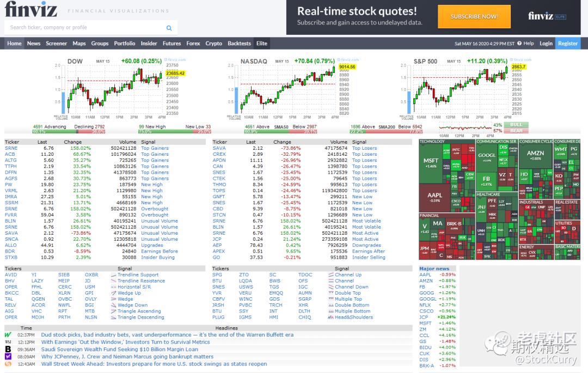
Task: Click the Horizontal S/R signal link
Action: (134, 287)
